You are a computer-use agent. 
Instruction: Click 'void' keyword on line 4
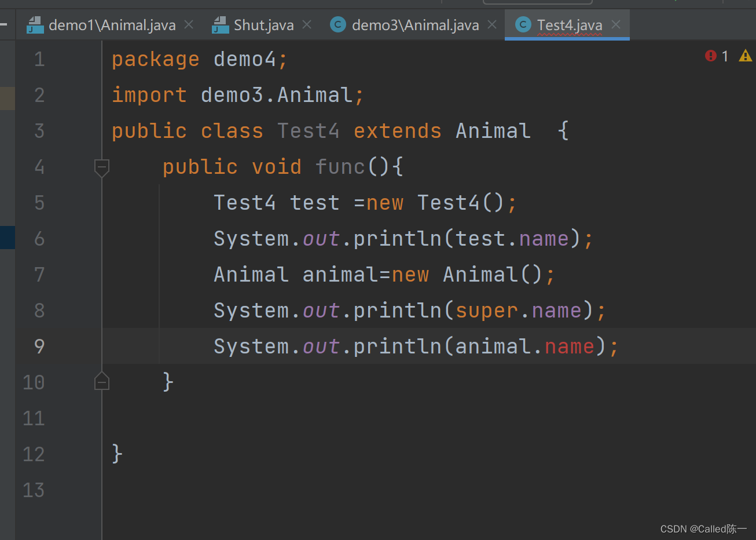[277, 167]
